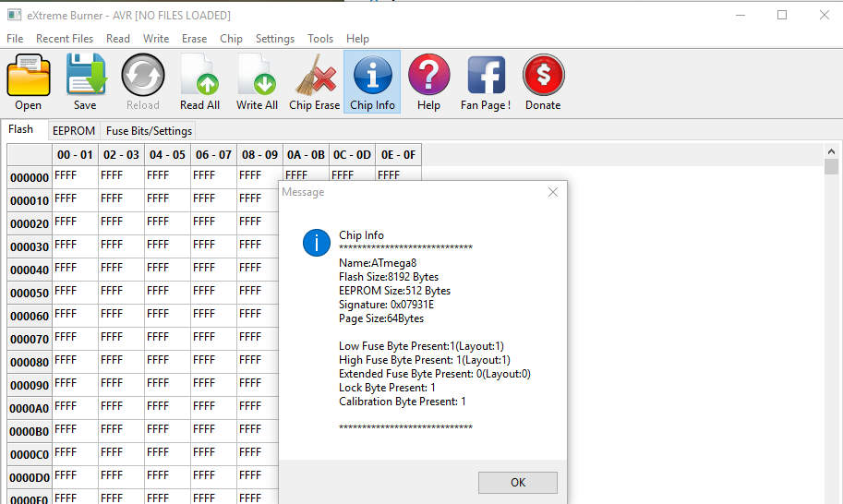Open the Facebook Fan Page icon
The height and width of the screenshot is (504, 843).
486,75
